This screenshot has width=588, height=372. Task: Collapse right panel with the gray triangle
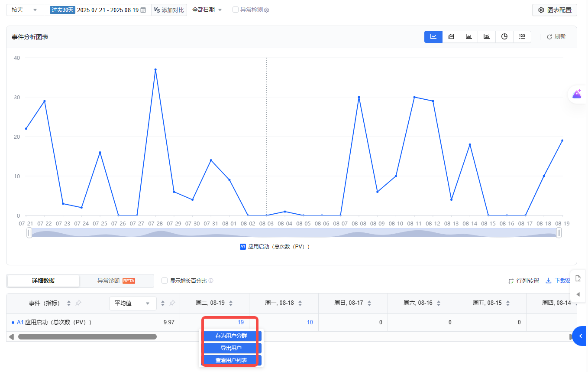coord(578,294)
